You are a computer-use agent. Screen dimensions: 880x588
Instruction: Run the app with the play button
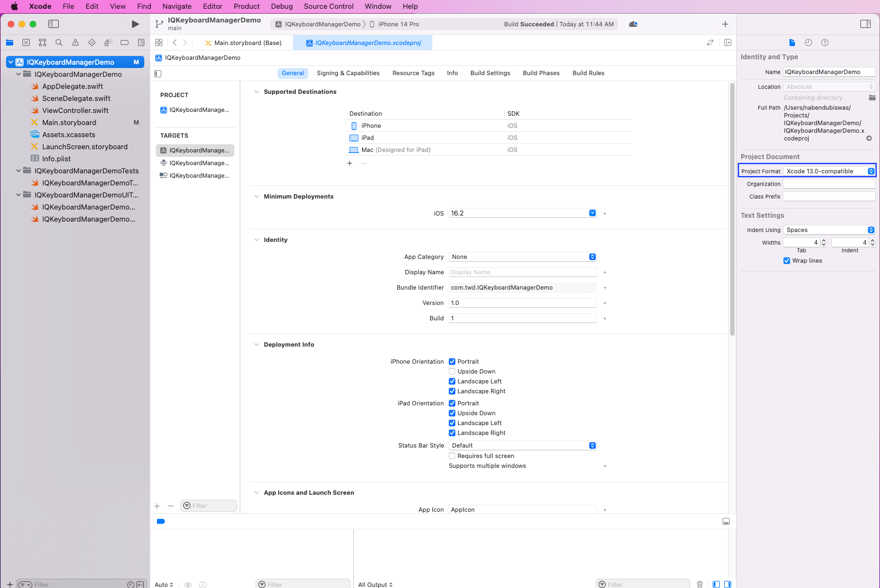click(x=135, y=24)
